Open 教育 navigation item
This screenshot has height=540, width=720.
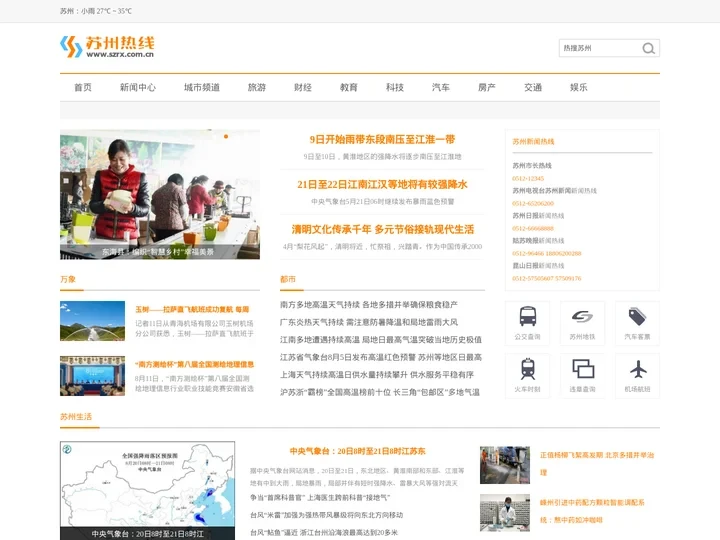(349, 87)
